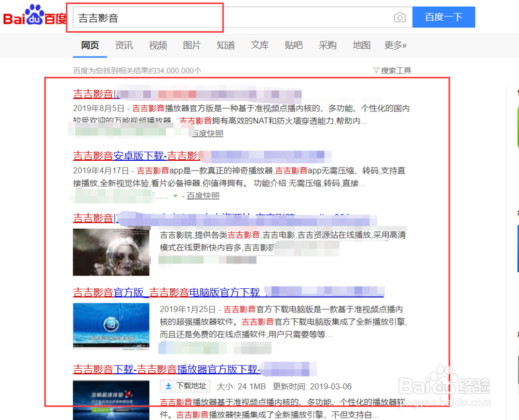Open 百度快照 link under first result

208,133
